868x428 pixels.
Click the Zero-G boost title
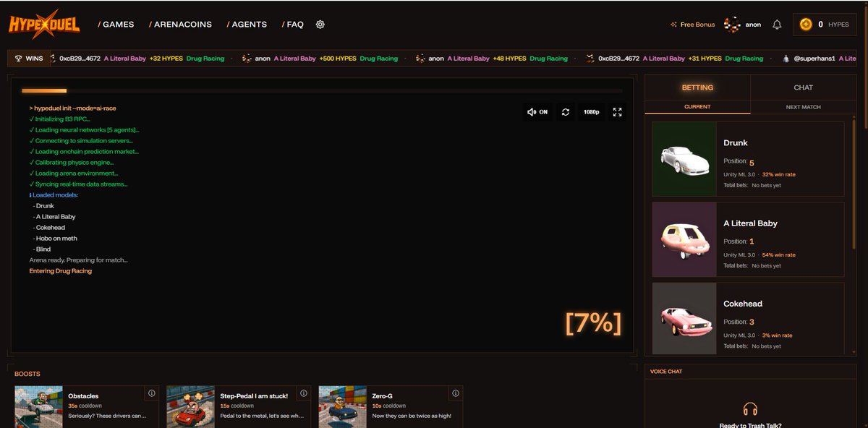tap(383, 396)
